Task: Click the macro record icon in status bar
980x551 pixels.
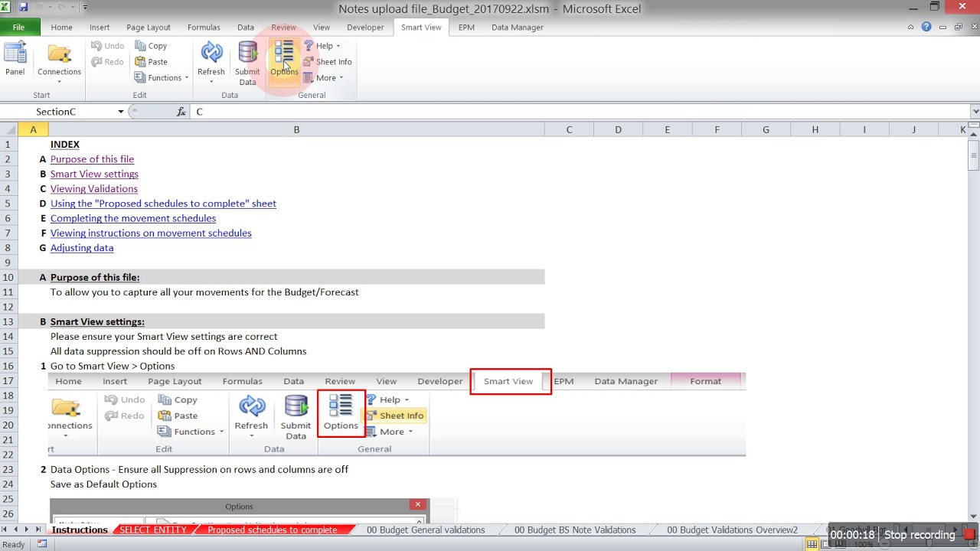Action: click(x=43, y=544)
